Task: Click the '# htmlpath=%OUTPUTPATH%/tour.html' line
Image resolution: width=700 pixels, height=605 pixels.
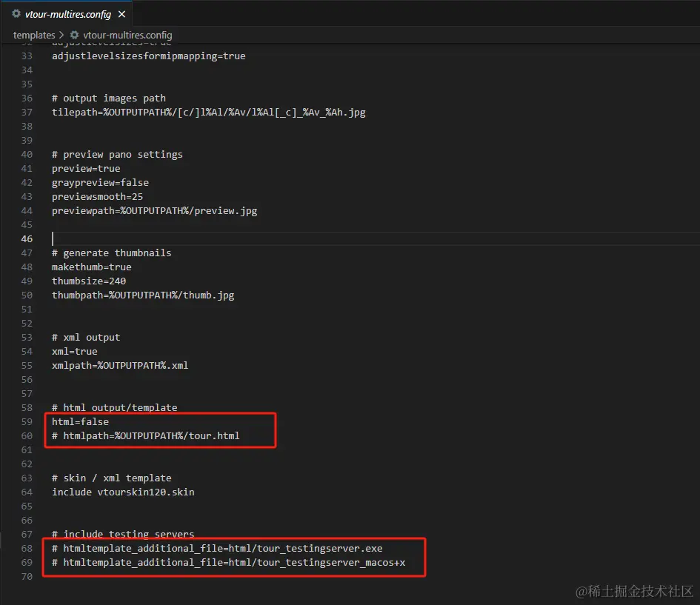Action: point(145,436)
